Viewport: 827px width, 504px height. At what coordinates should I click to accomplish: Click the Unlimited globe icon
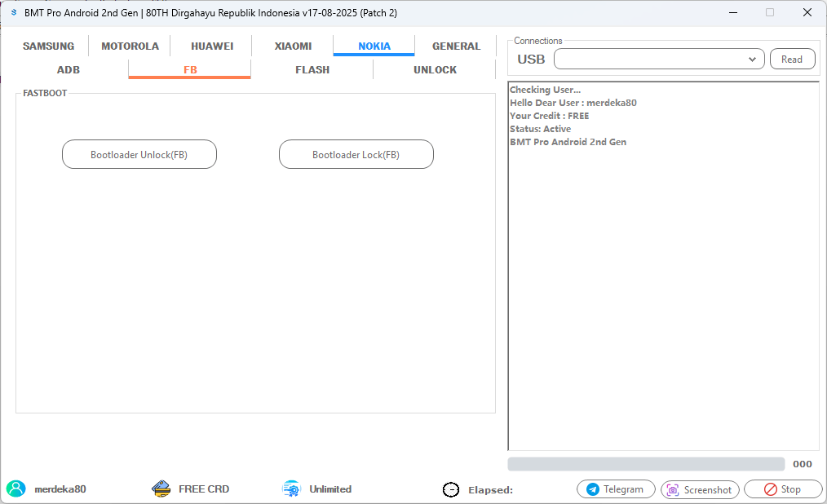click(x=290, y=489)
